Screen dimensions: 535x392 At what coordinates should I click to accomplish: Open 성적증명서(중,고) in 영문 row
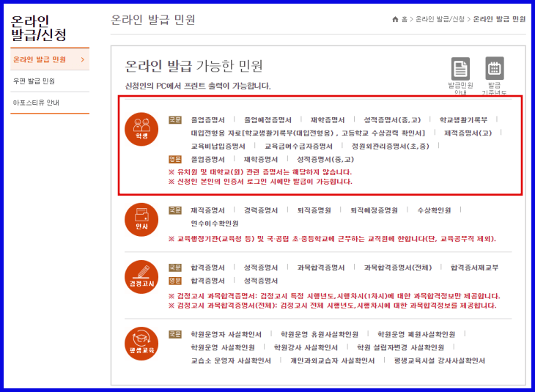[325, 159]
